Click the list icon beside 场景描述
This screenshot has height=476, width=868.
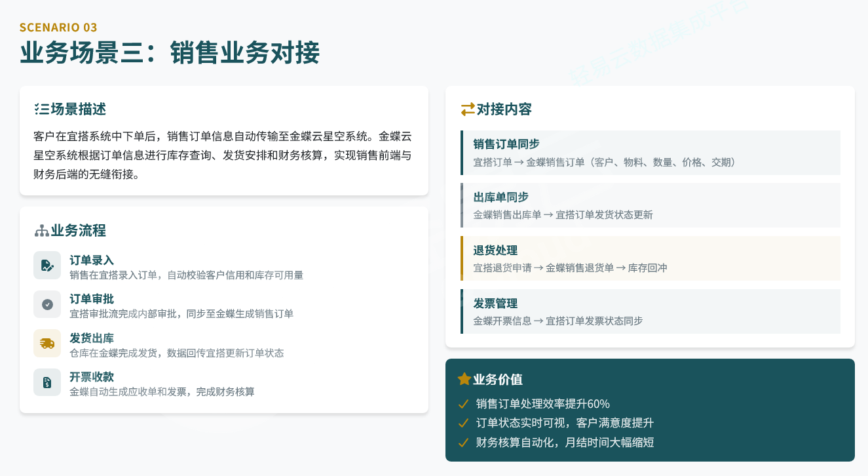pos(41,109)
